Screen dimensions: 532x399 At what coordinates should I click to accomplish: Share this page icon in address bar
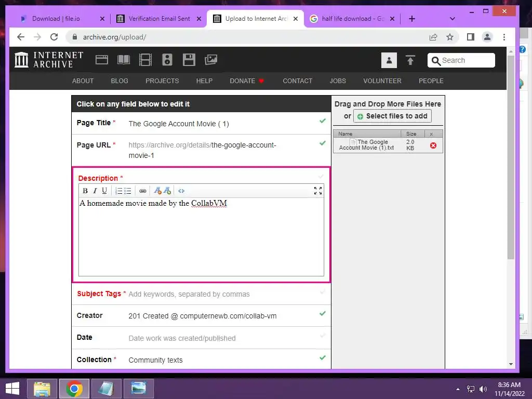pos(433,37)
